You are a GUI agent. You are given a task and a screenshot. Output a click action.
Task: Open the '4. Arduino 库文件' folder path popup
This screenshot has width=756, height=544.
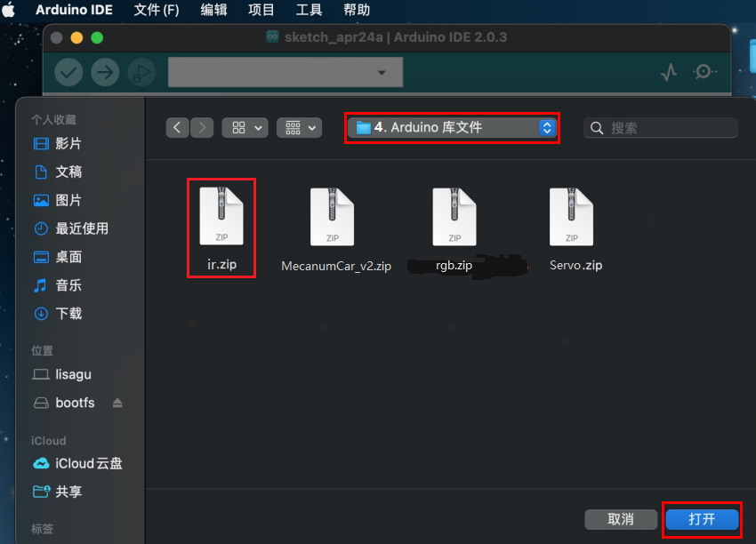452,128
